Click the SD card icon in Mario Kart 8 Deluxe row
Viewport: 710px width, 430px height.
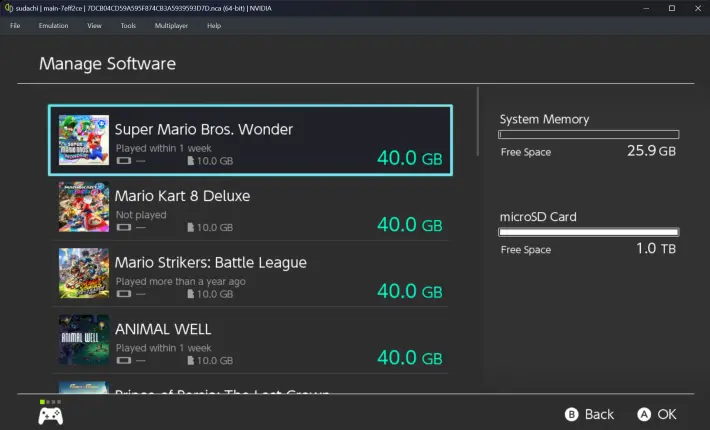coord(191,227)
